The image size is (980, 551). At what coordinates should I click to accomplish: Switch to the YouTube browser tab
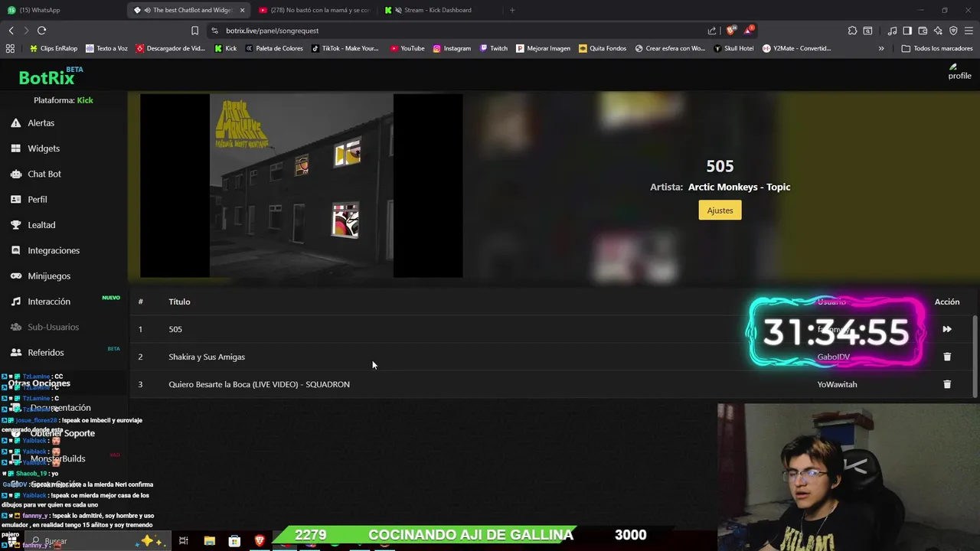tap(314, 10)
